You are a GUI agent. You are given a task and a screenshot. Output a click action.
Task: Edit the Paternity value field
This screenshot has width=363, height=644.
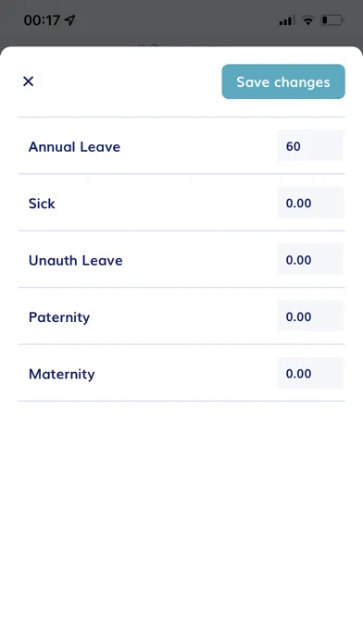(x=310, y=316)
